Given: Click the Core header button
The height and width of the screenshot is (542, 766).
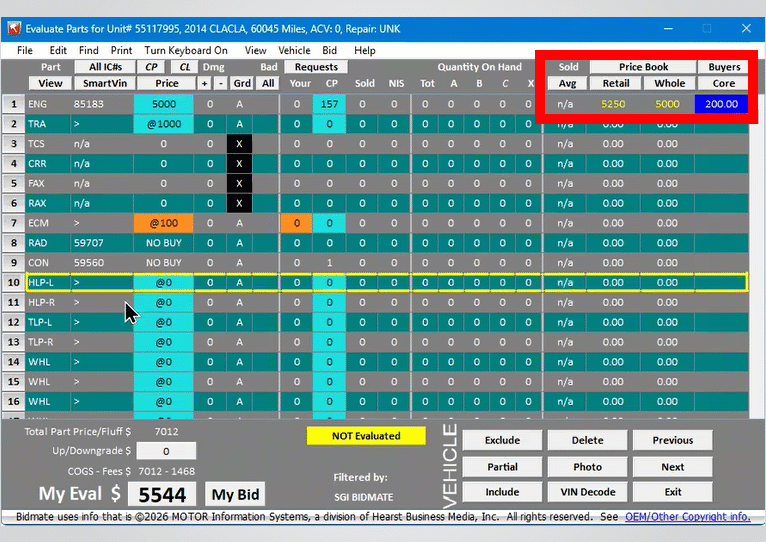Looking at the screenshot, I should [723, 84].
